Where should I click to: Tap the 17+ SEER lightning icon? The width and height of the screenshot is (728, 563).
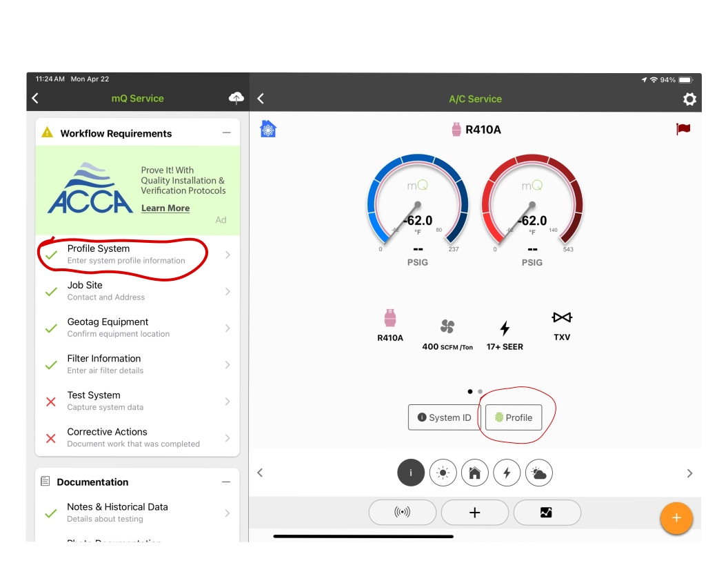click(505, 328)
